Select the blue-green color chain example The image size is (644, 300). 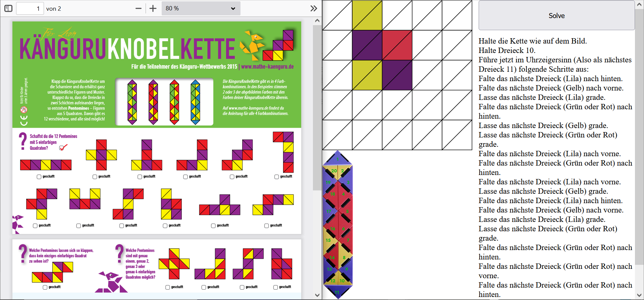click(195, 102)
